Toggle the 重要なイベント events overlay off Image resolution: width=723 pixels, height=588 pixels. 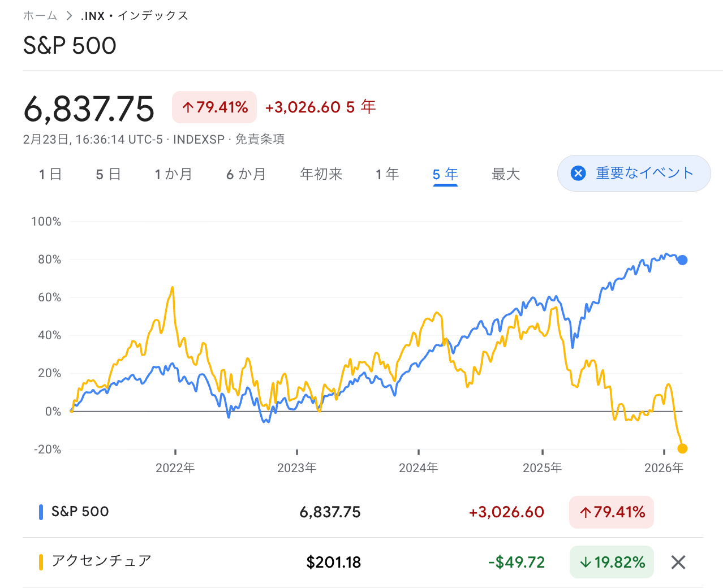tap(634, 174)
